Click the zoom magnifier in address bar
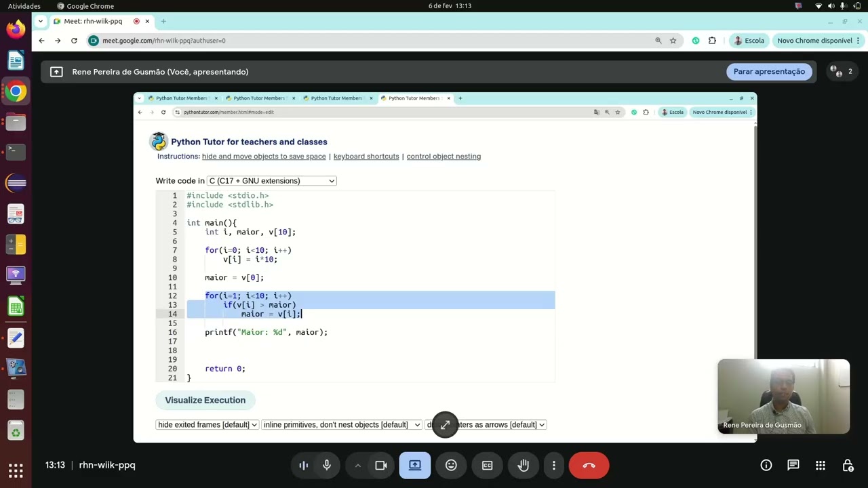The width and height of the screenshot is (868, 488). click(x=658, y=41)
